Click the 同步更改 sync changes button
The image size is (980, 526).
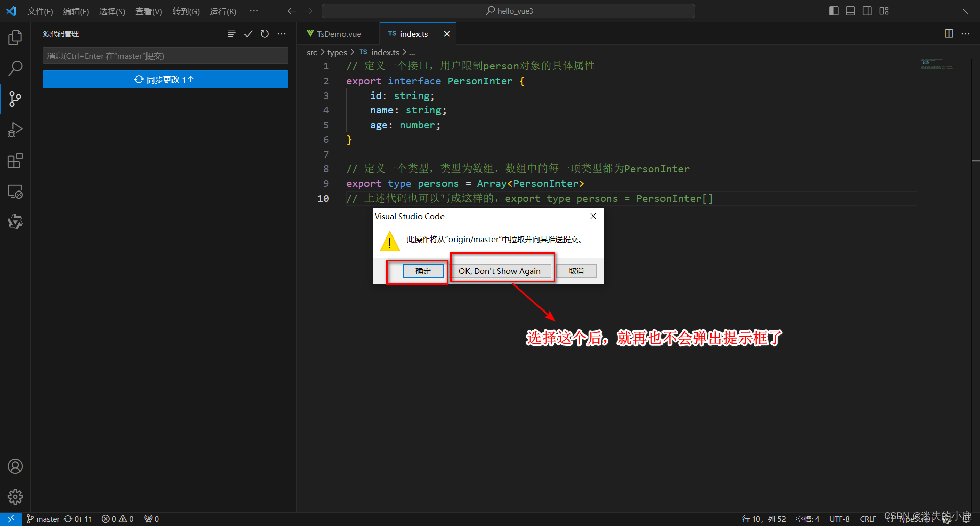tap(165, 79)
